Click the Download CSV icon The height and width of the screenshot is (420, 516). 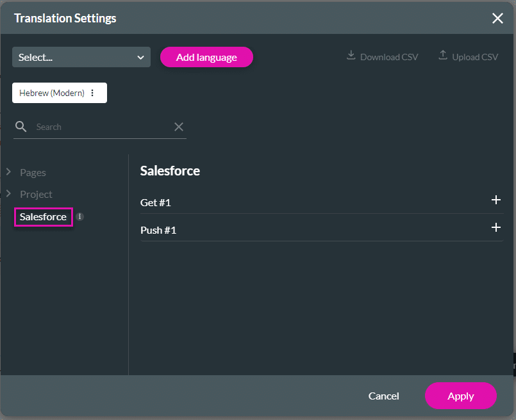[351, 56]
